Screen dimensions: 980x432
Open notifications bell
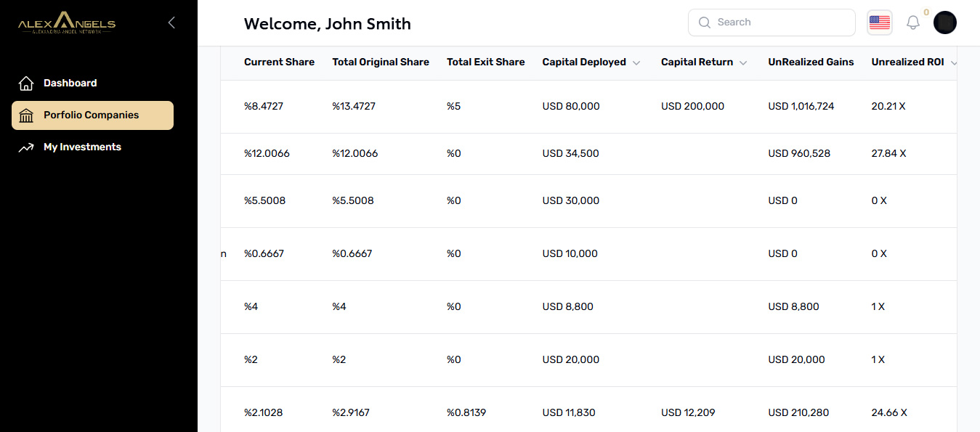pos(913,23)
